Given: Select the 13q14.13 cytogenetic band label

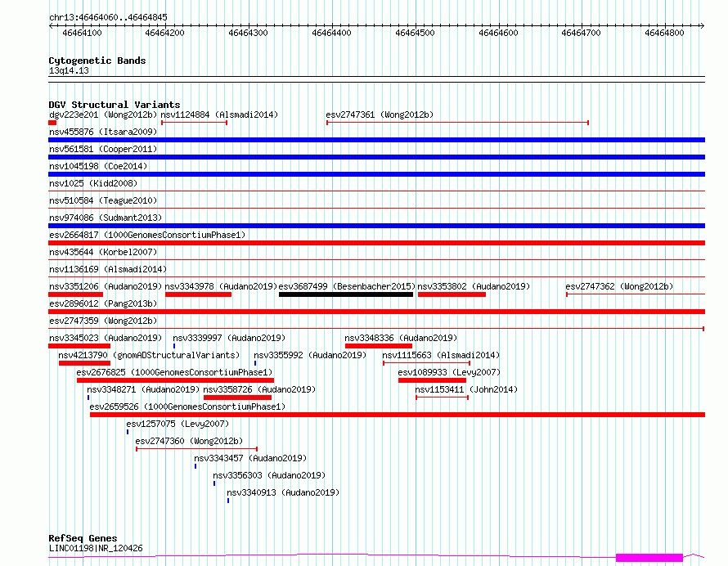Looking at the screenshot, I should 69,70.
